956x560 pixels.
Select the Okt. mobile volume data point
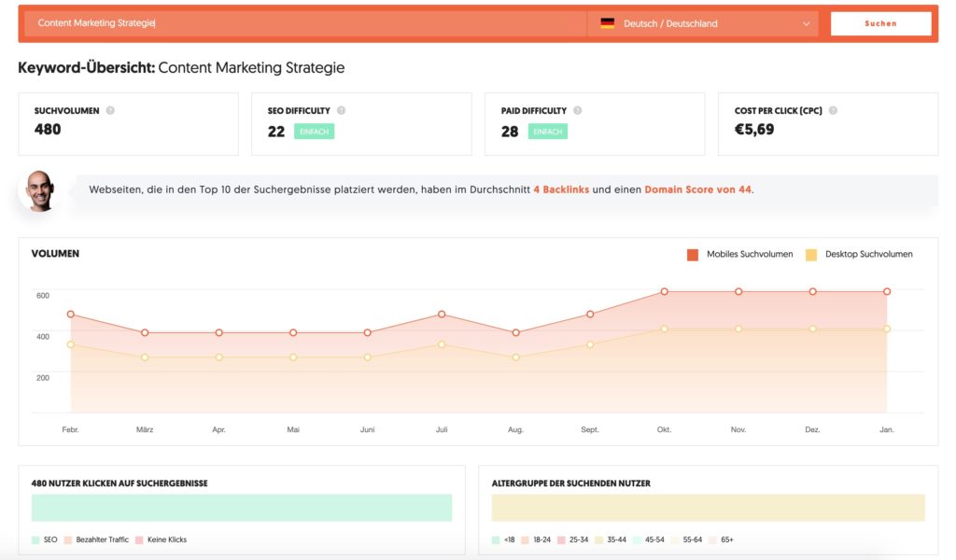pyautogui.click(x=664, y=292)
